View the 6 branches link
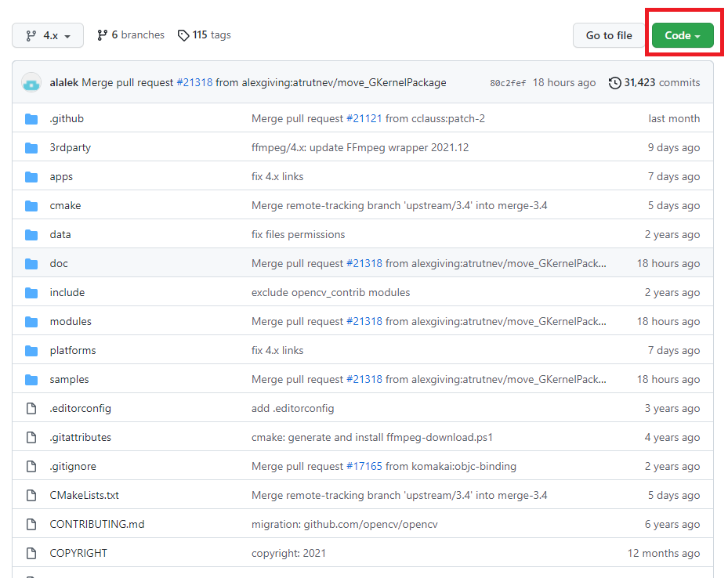Screen dimensions: 728x578 [x=130, y=34]
